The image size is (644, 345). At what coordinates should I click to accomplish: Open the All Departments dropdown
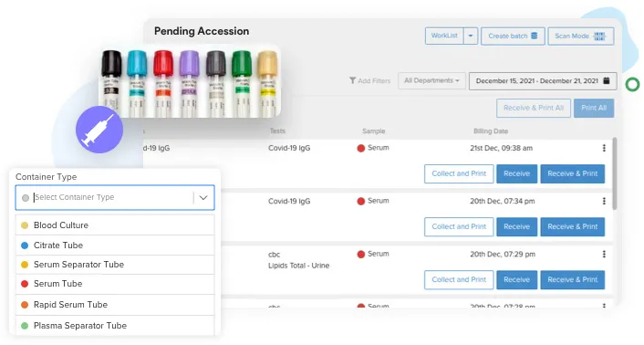pos(431,80)
